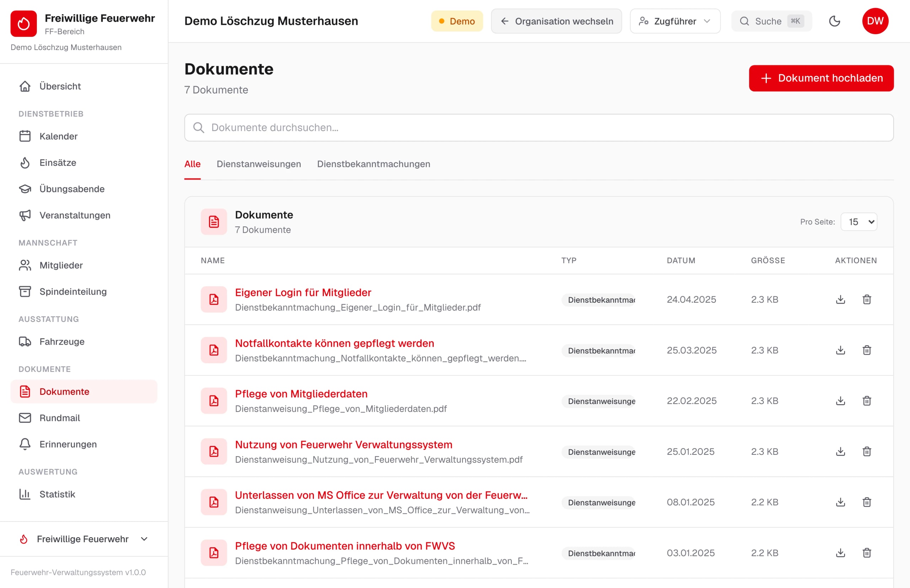Focus the 'Dokumente durchsuchen...' search field
The width and height of the screenshot is (910, 588).
coord(539,128)
